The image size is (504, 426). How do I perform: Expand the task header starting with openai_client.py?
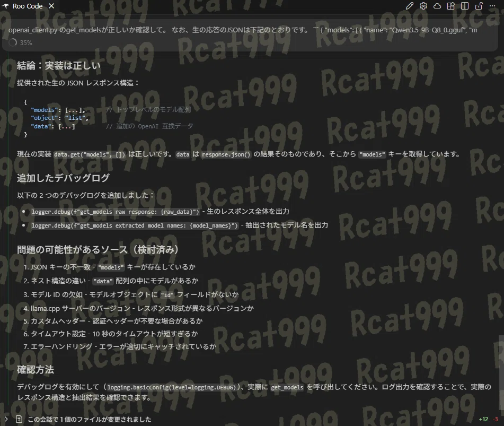pyautogui.click(x=243, y=30)
